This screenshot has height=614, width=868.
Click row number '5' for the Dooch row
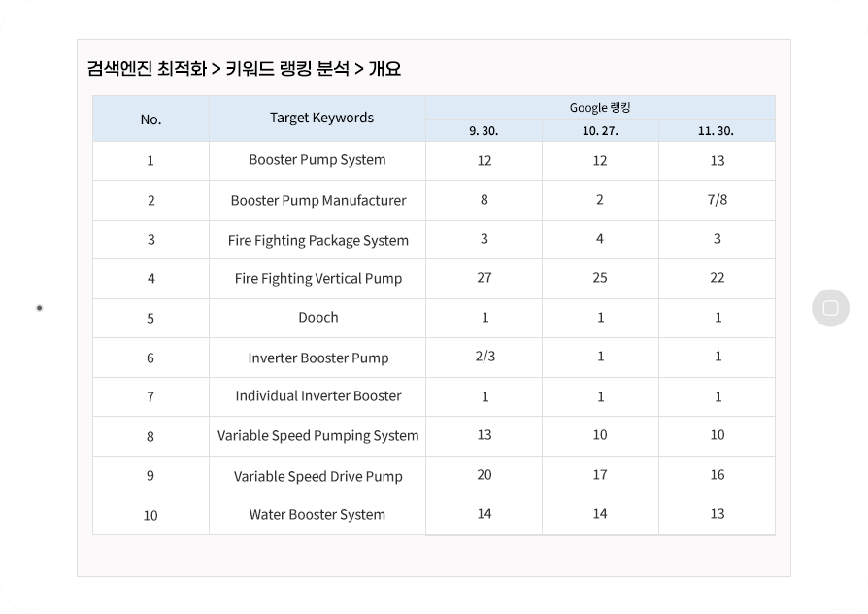tap(150, 318)
